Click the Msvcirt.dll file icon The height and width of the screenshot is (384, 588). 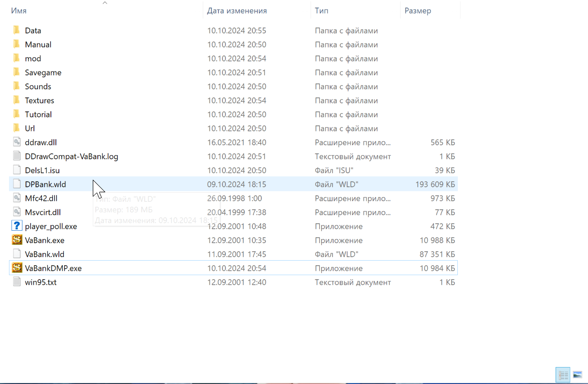click(16, 212)
